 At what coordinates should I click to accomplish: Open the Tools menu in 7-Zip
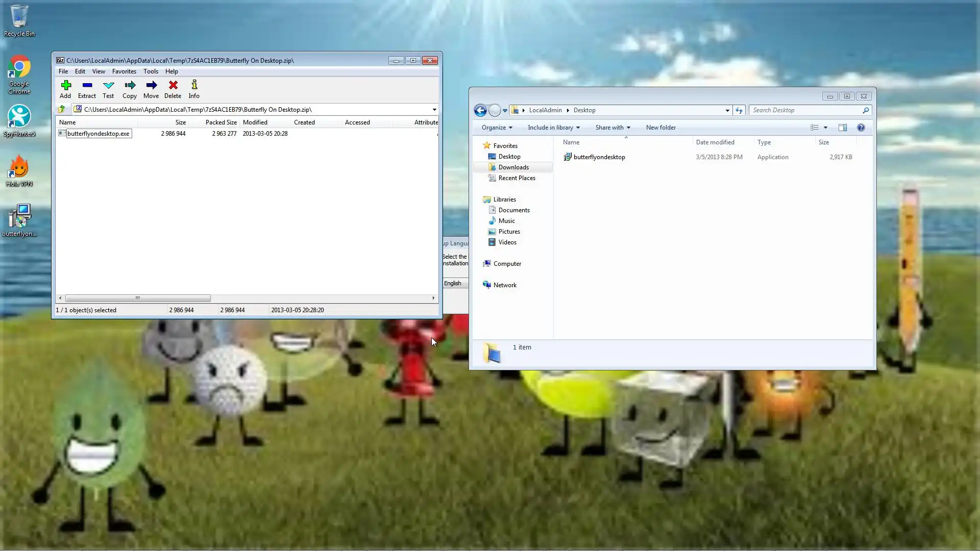pos(151,71)
